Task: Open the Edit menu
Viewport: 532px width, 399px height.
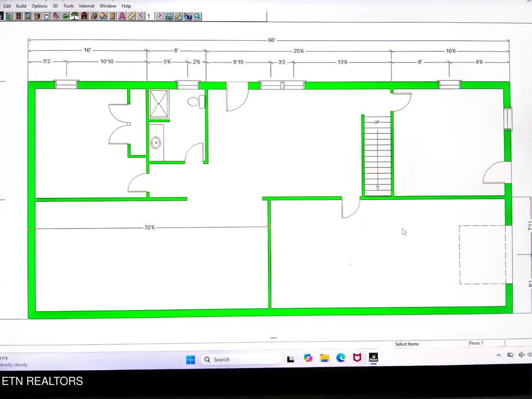Action: [x=7, y=6]
